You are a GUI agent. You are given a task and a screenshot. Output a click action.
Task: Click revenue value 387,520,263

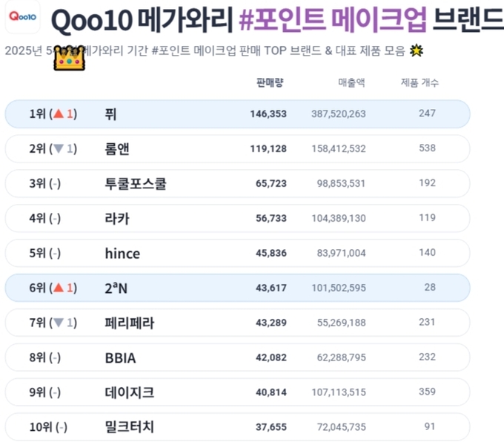339,114
